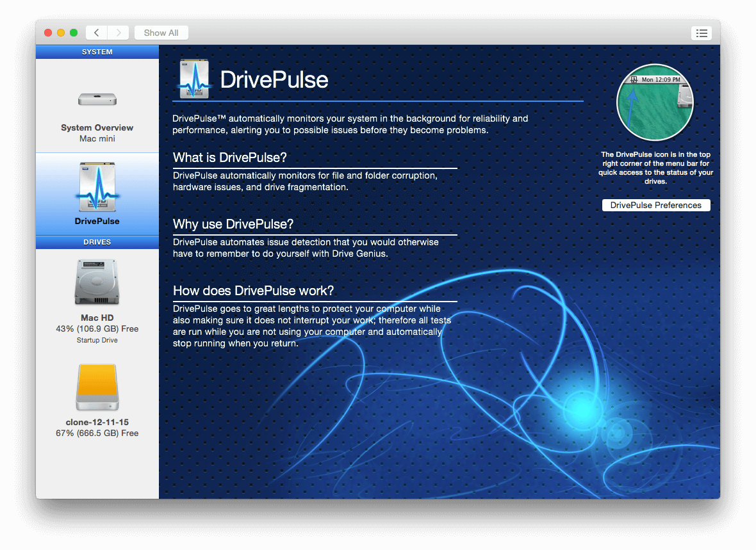Screen dimensions: 756x550
Task: Minimize the window with the yellow button
Action: coord(61,33)
